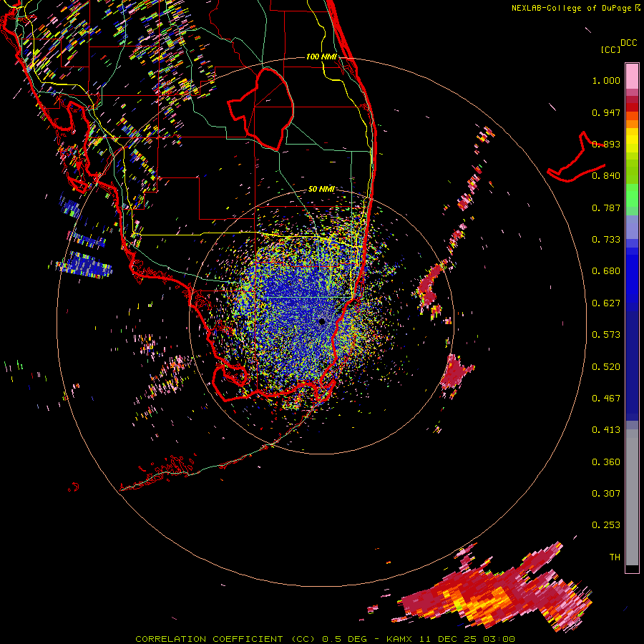The height and width of the screenshot is (644, 644).
Task: Click the 0.573 scale value
Action: click(606, 335)
